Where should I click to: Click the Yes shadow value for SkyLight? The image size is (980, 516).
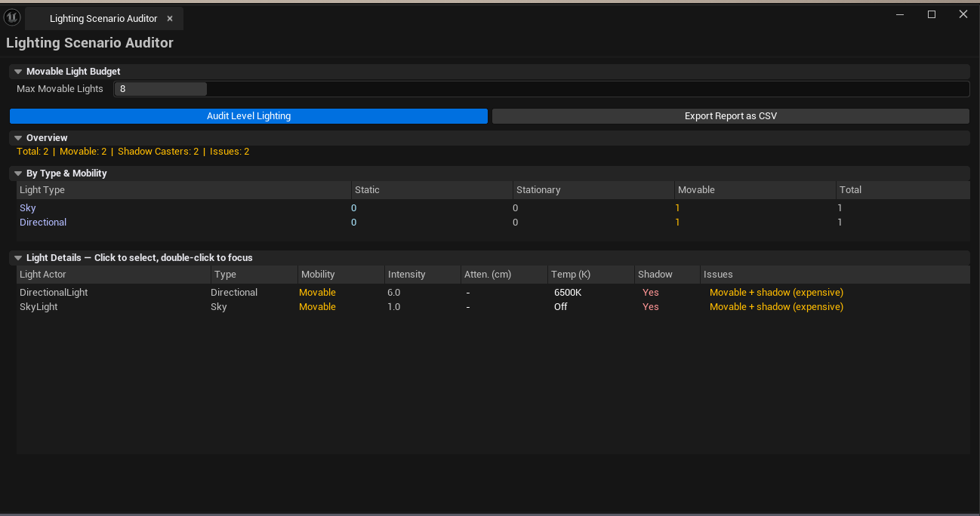[650, 307]
